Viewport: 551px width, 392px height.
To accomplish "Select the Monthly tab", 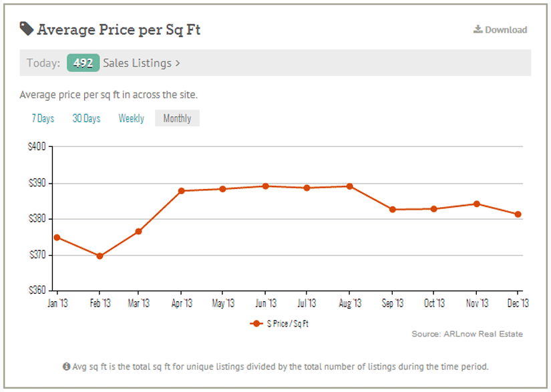I will [x=177, y=118].
